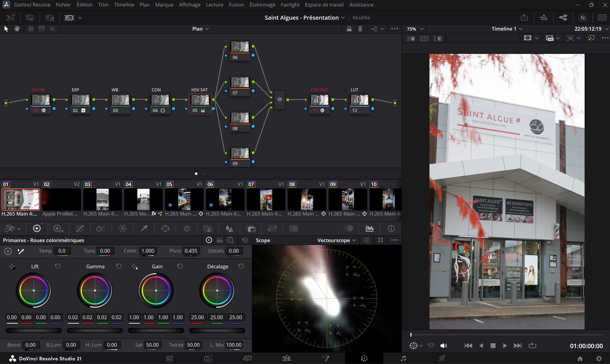Reset the Décalage wheel
This screenshot has width=610, height=364.
241,266
